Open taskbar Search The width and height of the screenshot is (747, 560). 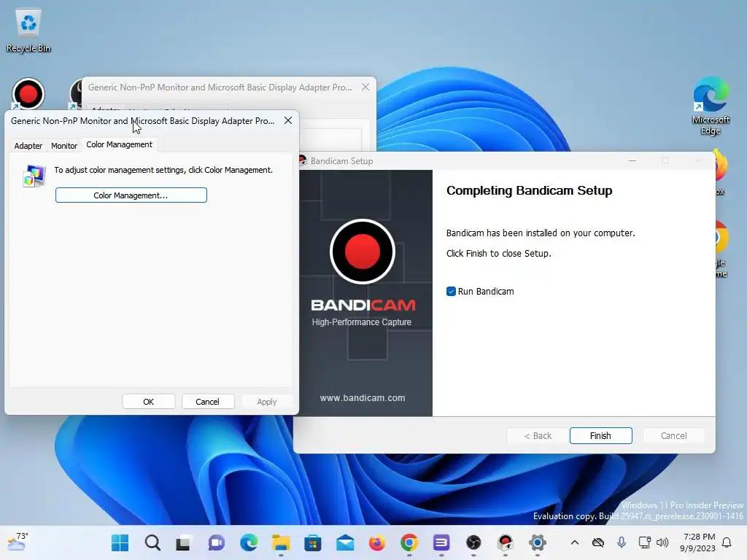pyautogui.click(x=152, y=542)
